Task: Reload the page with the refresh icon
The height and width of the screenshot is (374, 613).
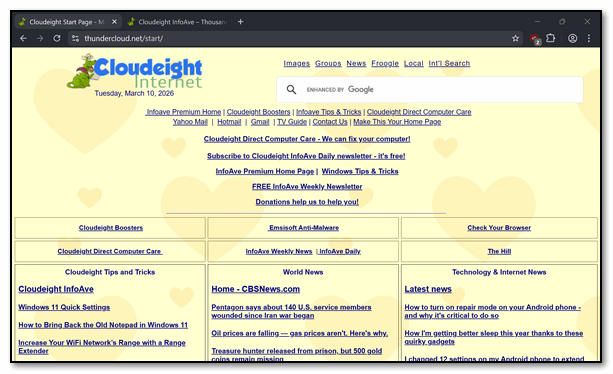Action: 57,38
